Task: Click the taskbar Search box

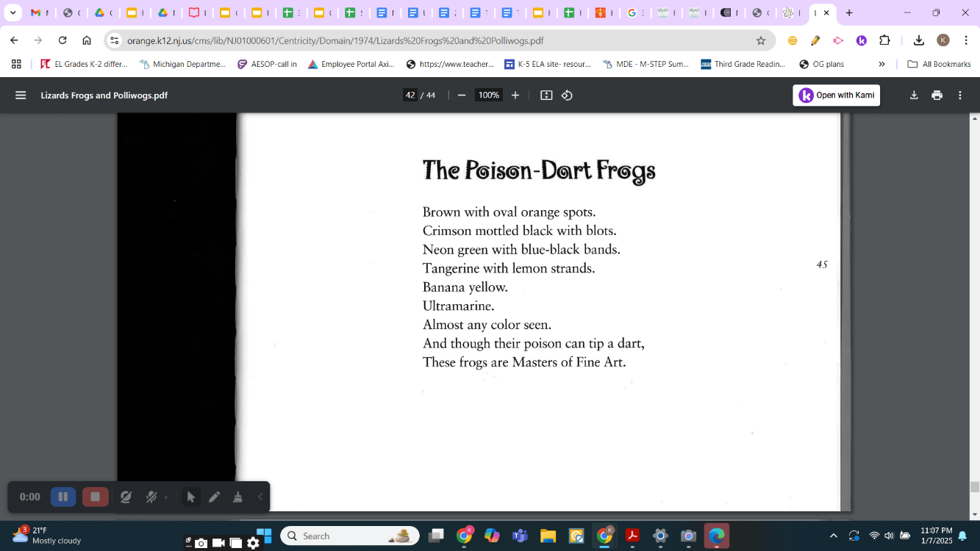Action: [x=350, y=536]
